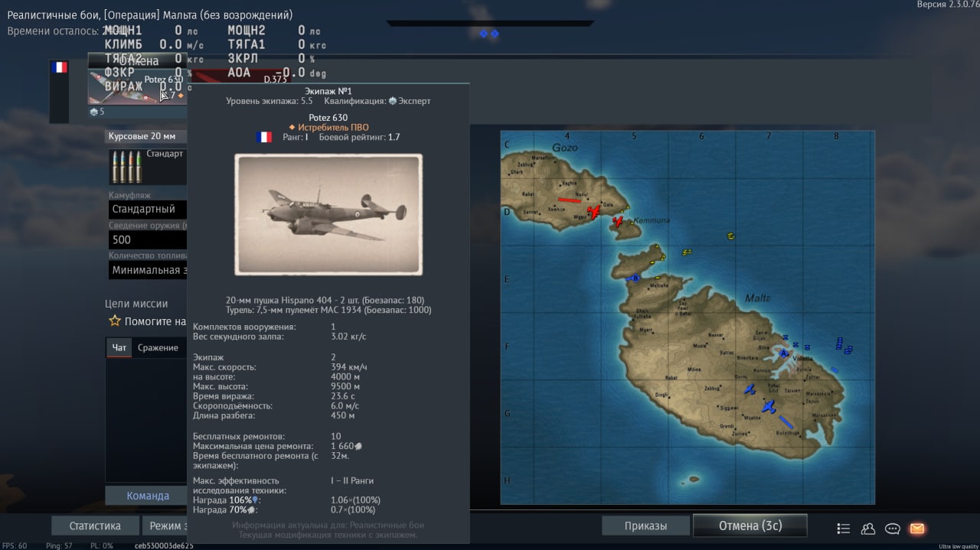Expand the Курсовые 20 мм ammo selector
This screenshot has height=550, width=980.
(x=145, y=136)
